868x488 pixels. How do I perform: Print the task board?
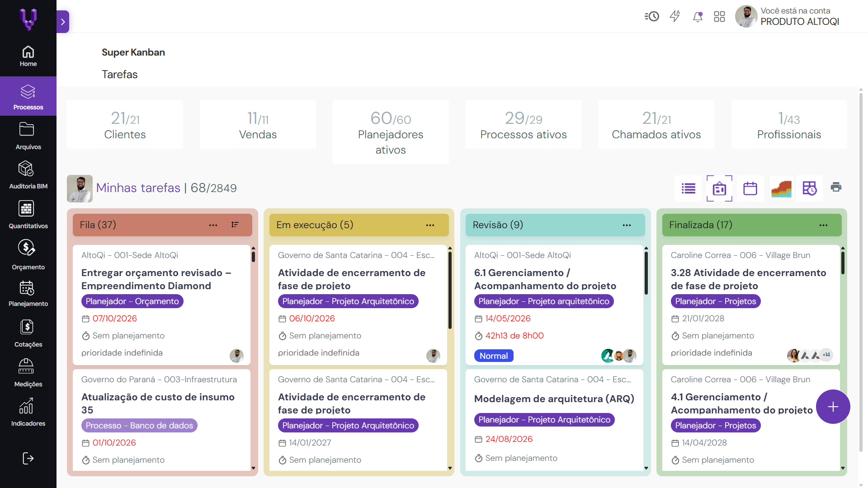tap(836, 187)
